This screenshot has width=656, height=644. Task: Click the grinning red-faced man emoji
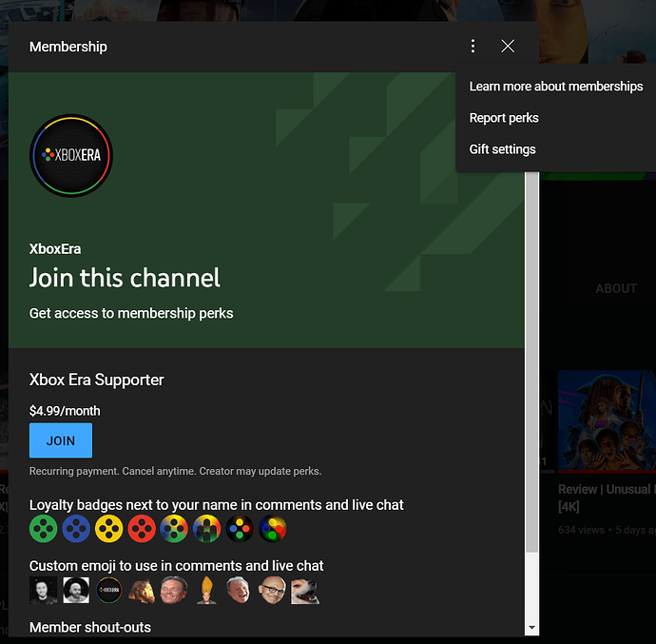tap(174, 590)
